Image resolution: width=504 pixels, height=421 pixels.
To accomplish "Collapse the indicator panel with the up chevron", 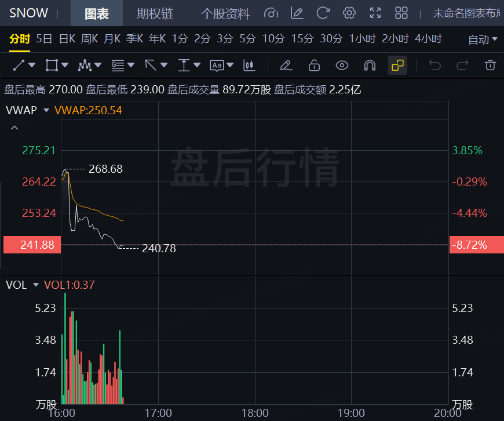I will pos(14,128).
